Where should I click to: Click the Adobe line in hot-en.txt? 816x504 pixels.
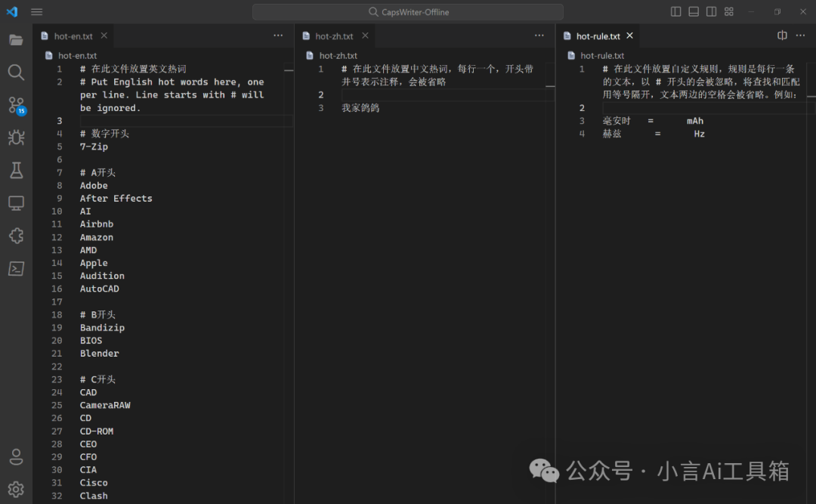tap(94, 185)
